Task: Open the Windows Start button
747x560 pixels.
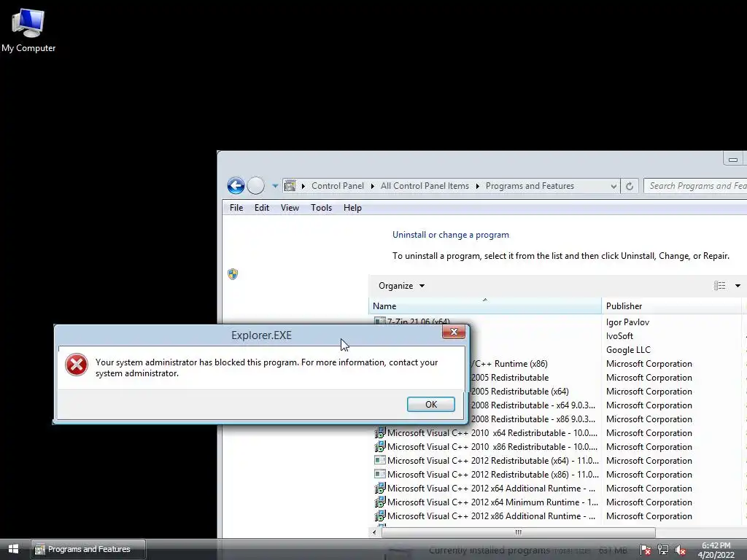Action: [13, 549]
